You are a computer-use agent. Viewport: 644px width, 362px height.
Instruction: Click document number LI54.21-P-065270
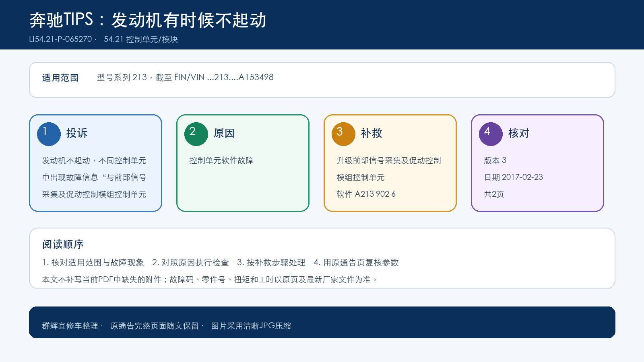point(60,39)
